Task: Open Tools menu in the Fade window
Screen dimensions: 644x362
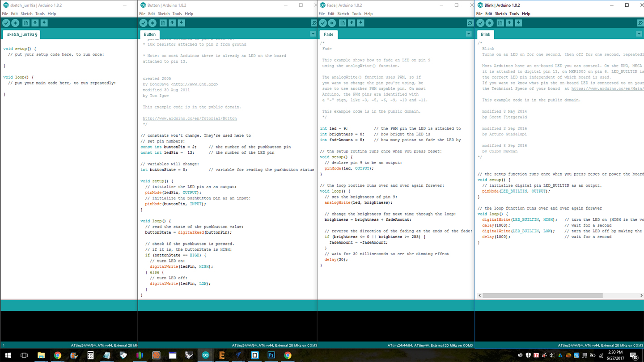Action: [356, 14]
